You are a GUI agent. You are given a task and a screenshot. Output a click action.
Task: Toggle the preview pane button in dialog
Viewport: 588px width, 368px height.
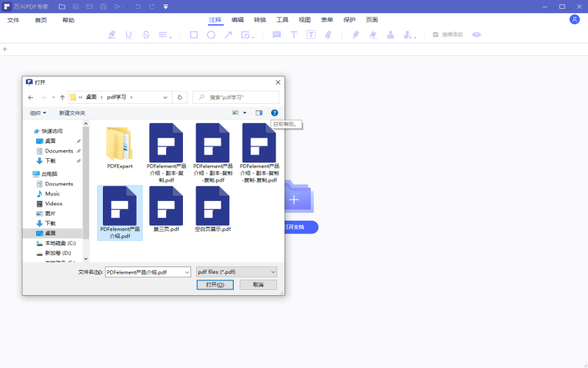coord(259,113)
